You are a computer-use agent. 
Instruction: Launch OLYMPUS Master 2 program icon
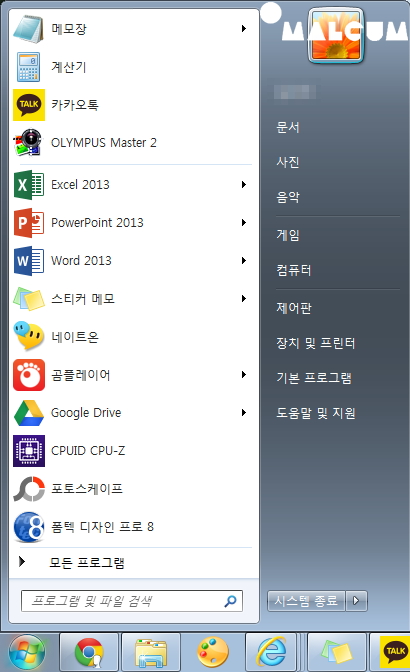29,142
